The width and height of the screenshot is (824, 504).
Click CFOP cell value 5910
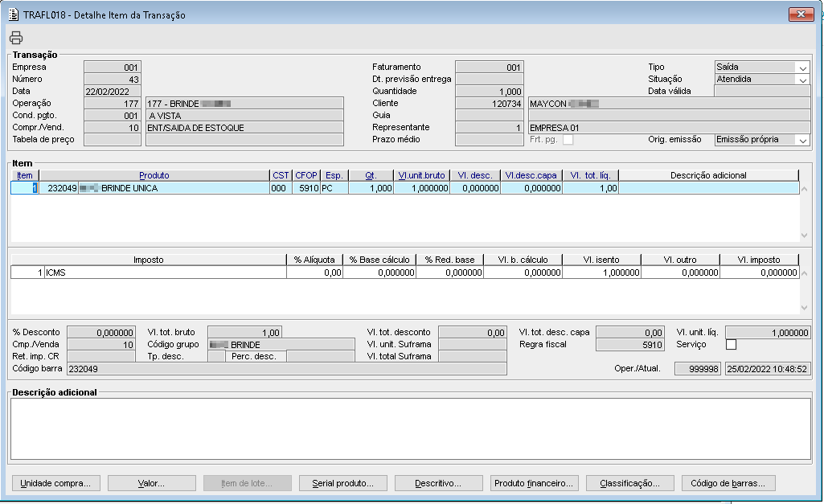(305, 188)
